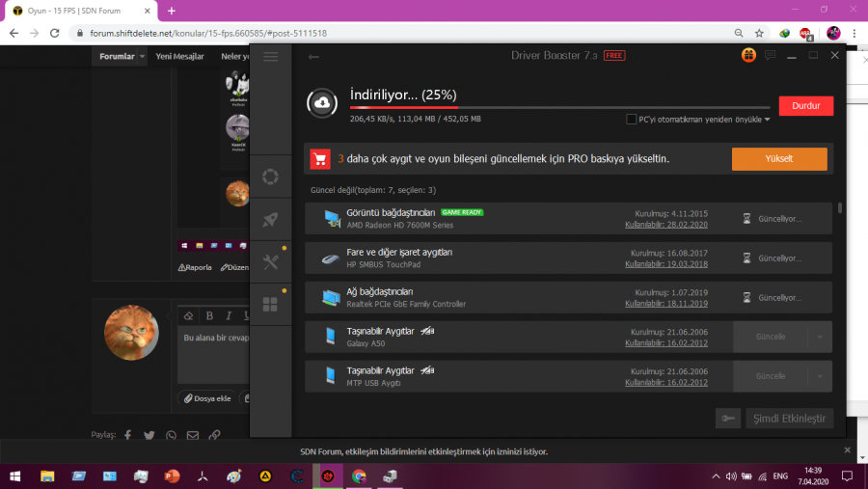Select the Oyun - 15 FPS browser tab
This screenshot has width=868, height=489.
(82, 11)
